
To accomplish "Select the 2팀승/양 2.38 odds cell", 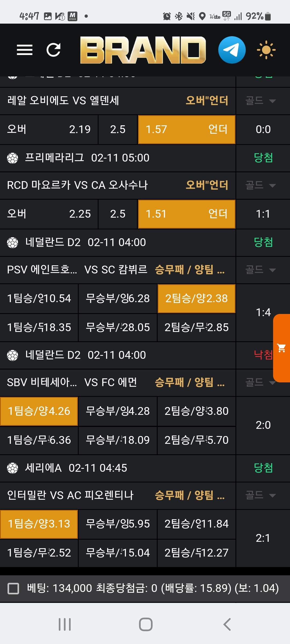I will click(x=196, y=298).
